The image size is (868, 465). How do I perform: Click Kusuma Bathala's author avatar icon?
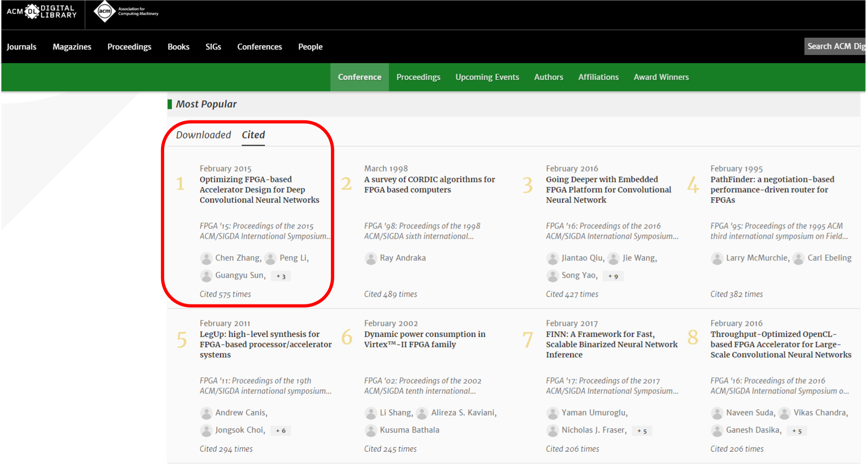click(370, 430)
